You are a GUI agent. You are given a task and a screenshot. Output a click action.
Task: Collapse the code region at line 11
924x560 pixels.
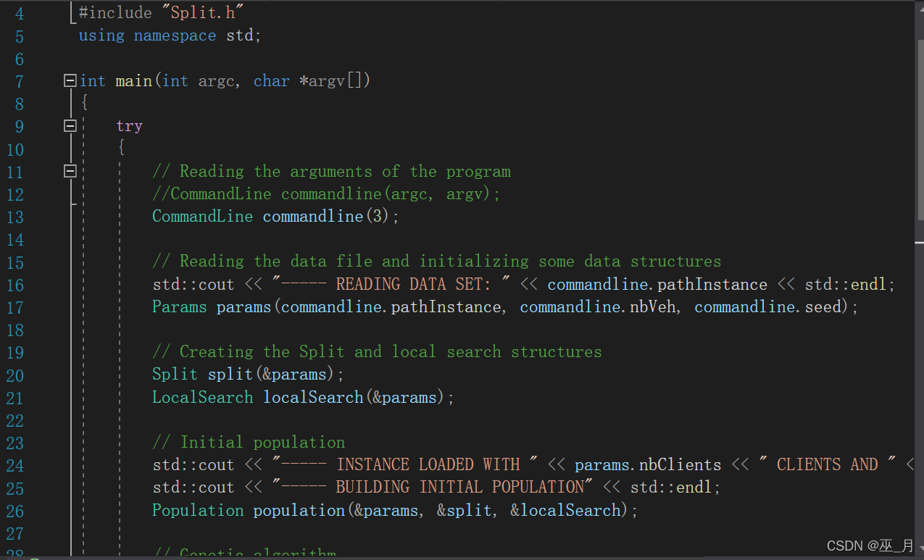click(x=69, y=171)
